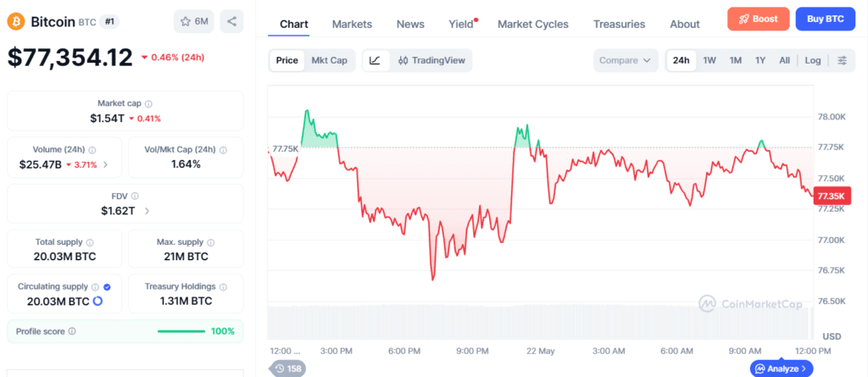Image resolution: width=868 pixels, height=377 pixels.
Task: Click Profile score info icon
Action: pyautogui.click(x=72, y=331)
